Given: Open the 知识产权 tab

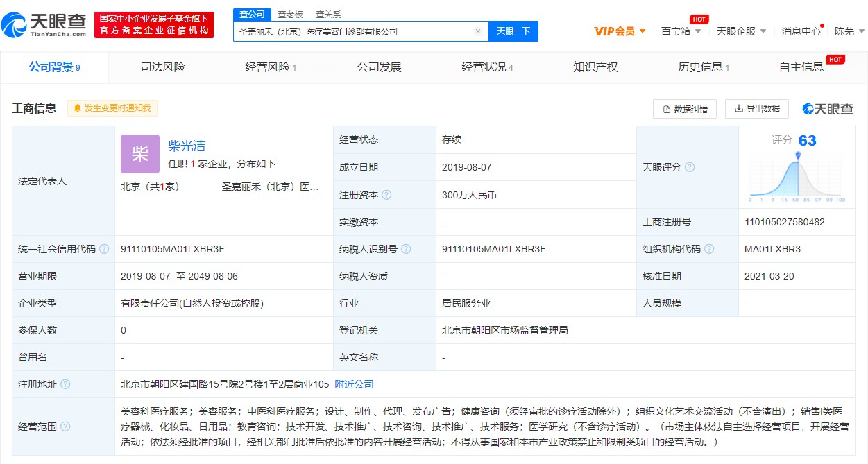Looking at the screenshot, I should (595, 67).
